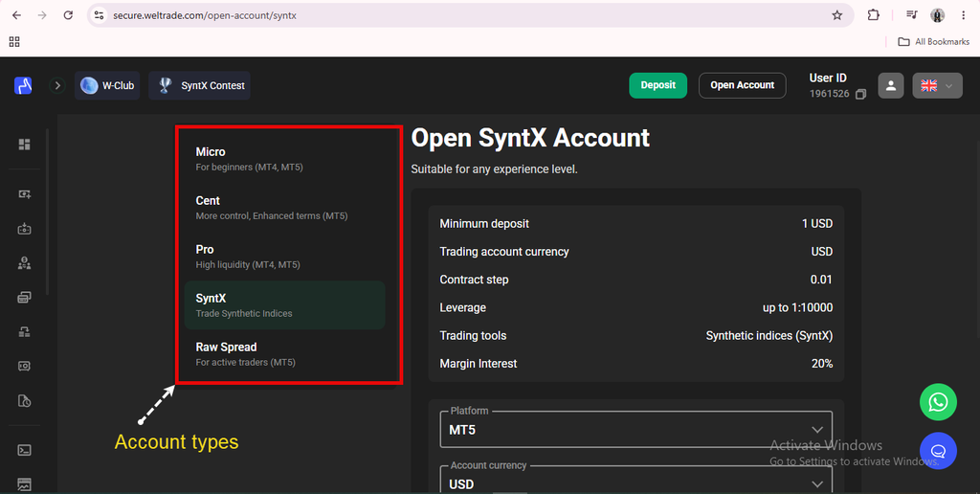Viewport: 980px width, 494px height.
Task: Click the Open Account button
Action: 743,85
